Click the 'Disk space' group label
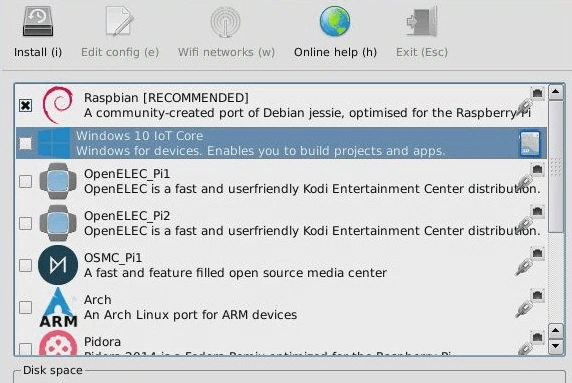Image resolution: width=572 pixels, height=383 pixels. (x=53, y=370)
